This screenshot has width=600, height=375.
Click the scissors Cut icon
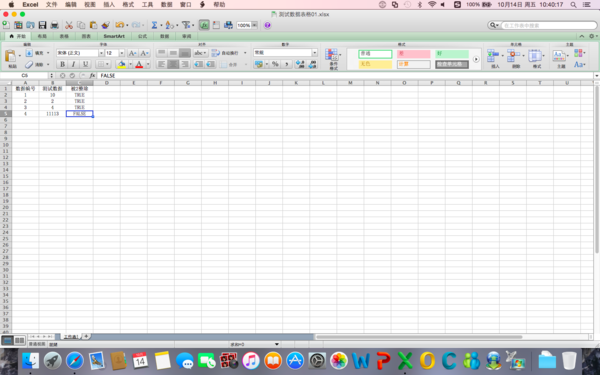coord(69,25)
